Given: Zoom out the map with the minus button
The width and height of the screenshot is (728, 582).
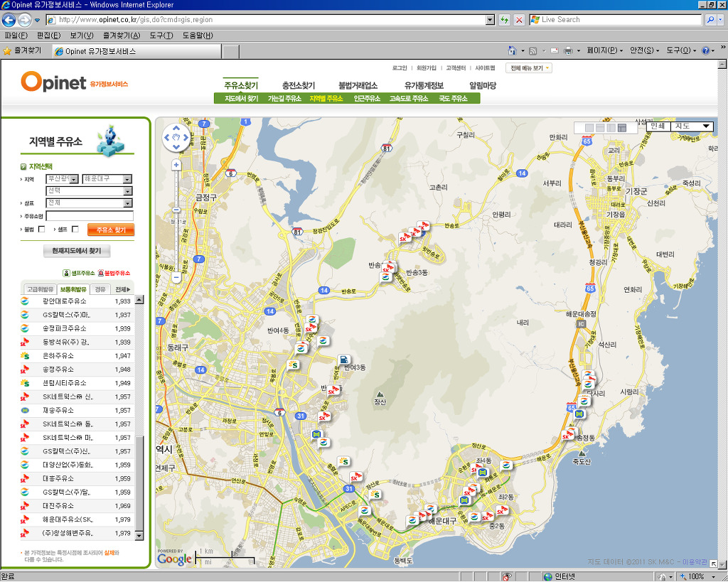Looking at the screenshot, I should 176,278.
